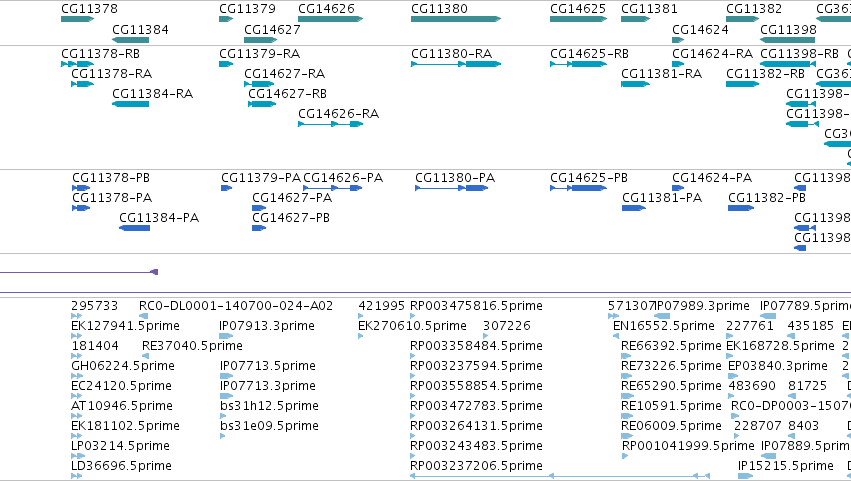The image size is (851, 481).
Task: Open transcript CG11384-RA
Action: coord(153,94)
